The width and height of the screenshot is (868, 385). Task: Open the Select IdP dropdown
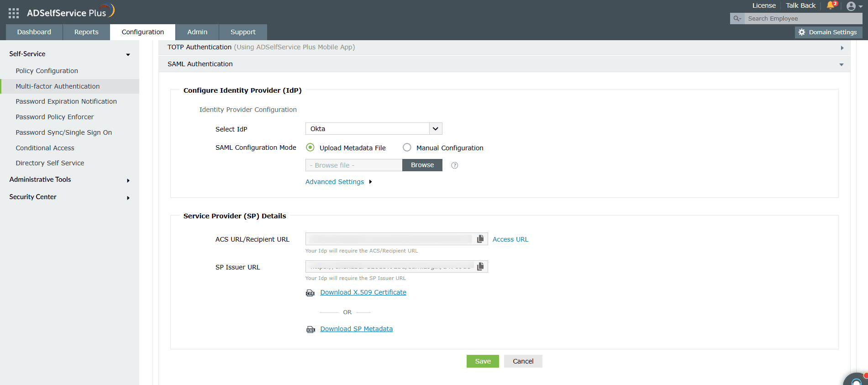pos(374,129)
